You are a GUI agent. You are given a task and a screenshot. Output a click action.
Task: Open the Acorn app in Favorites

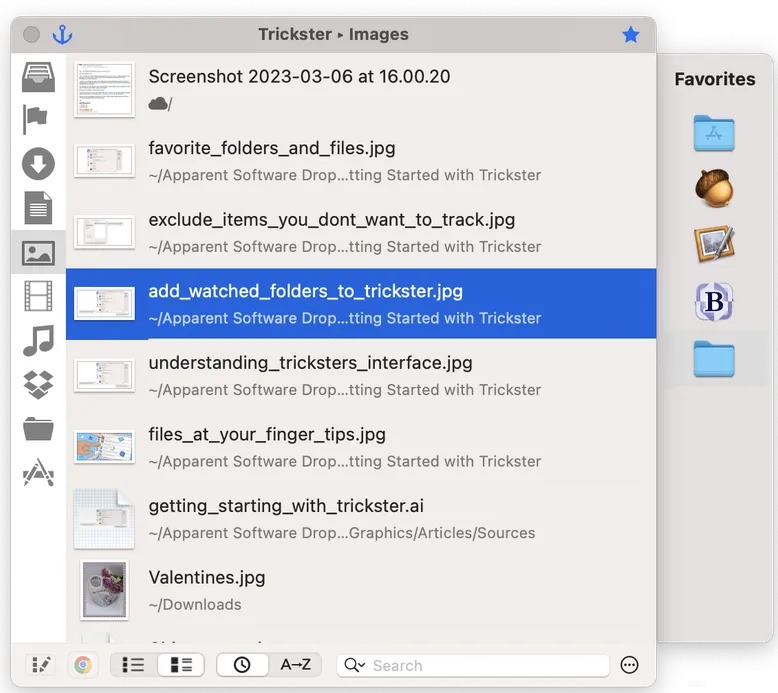click(x=714, y=188)
